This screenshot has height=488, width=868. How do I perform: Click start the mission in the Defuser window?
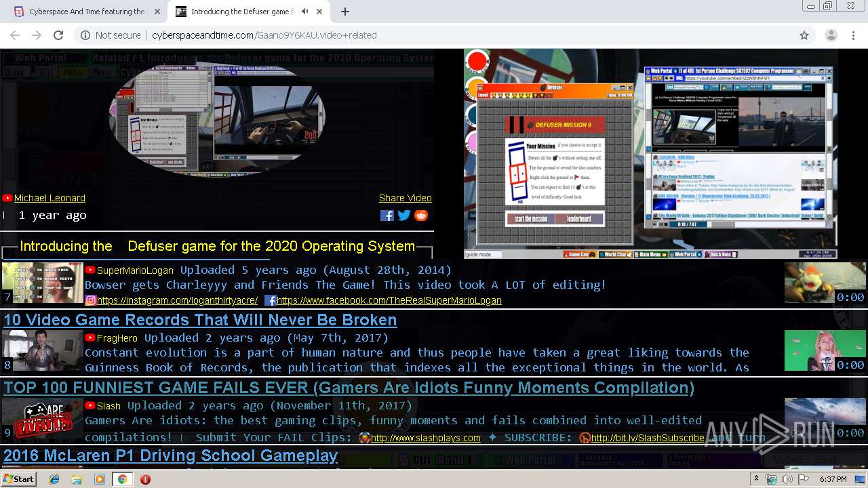(x=530, y=219)
